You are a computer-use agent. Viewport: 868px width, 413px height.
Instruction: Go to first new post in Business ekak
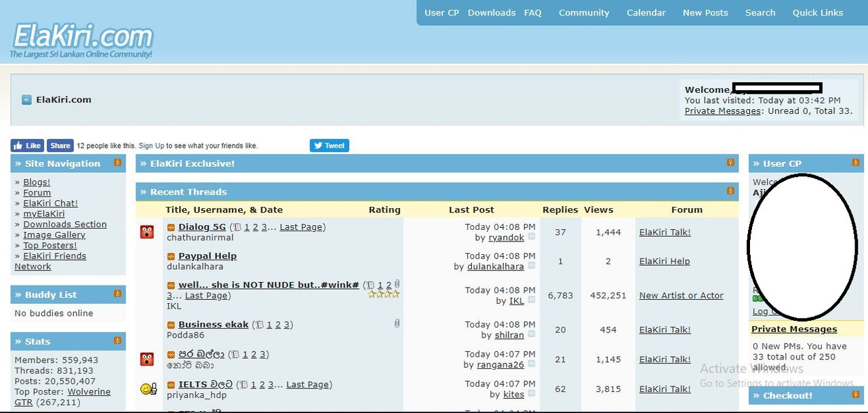pyautogui.click(x=171, y=325)
